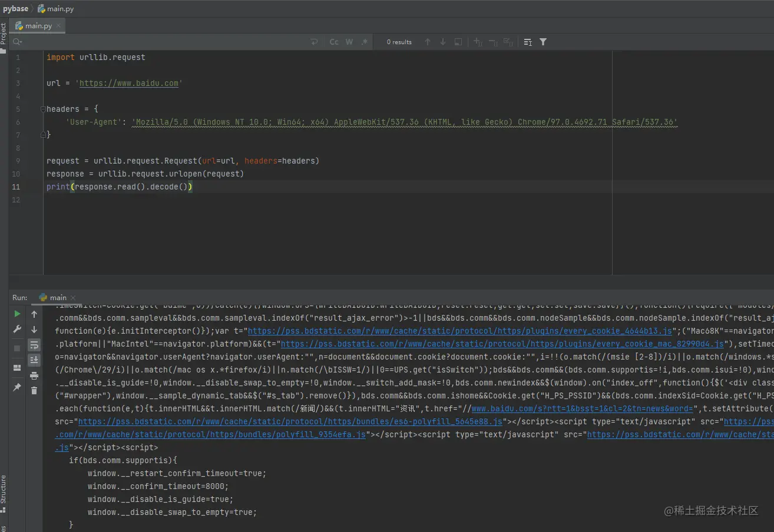This screenshot has width=774, height=532.
Task: Toggle scroll to end of output
Action: [x=34, y=360]
